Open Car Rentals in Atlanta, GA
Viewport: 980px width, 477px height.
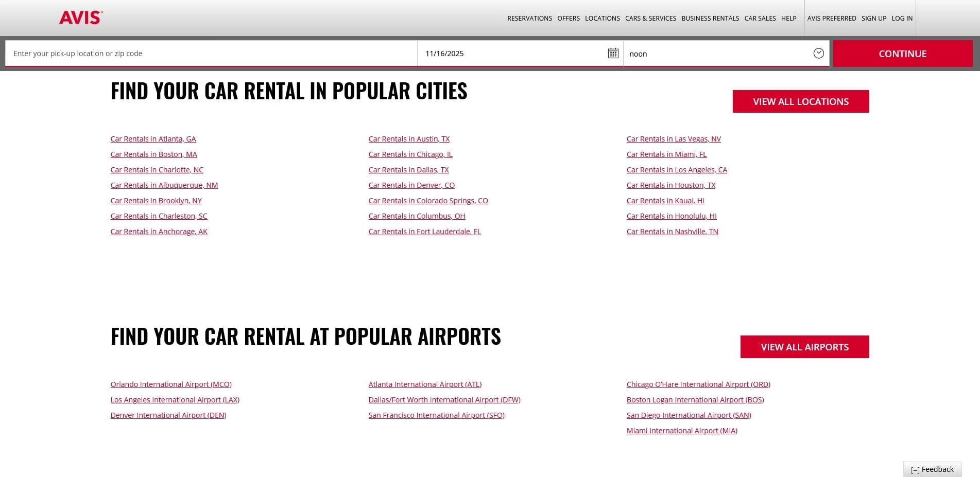153,139
